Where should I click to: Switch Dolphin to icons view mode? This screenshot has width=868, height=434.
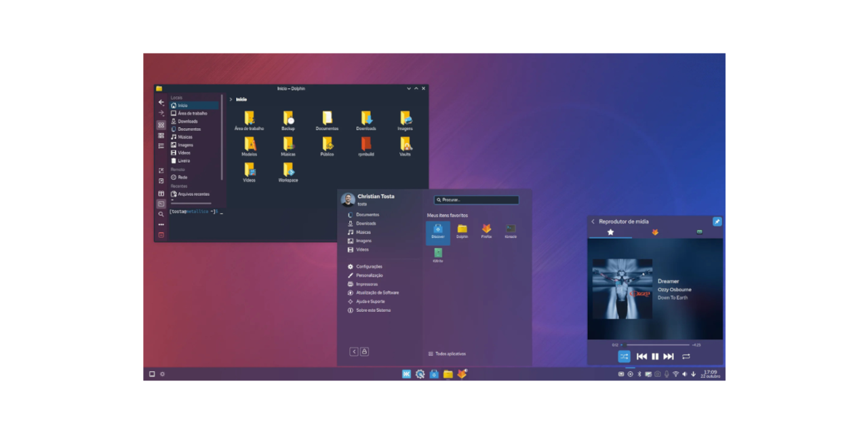161,125
